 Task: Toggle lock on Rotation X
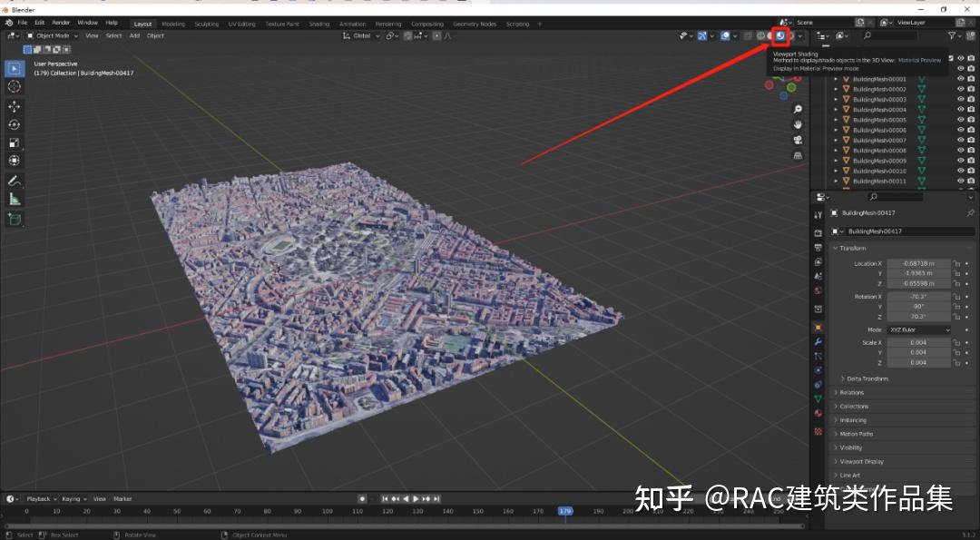tap(956, 297)
